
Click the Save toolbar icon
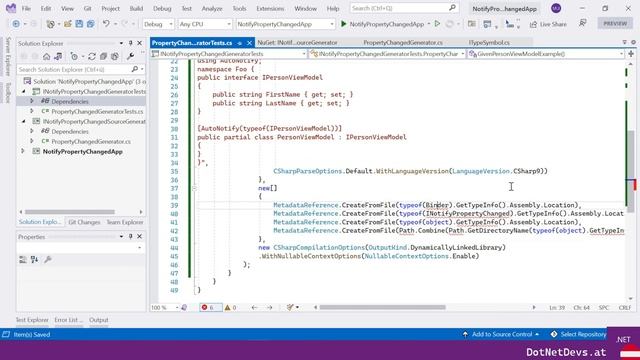tap(79, 24)
